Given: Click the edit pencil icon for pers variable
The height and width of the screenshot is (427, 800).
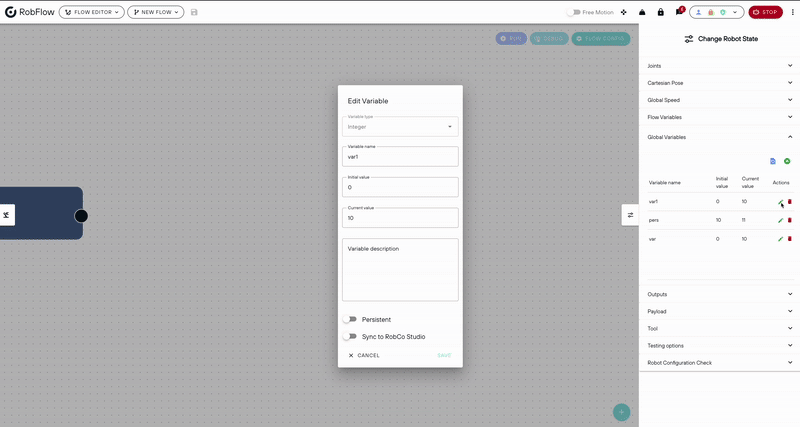Looking at the screenshot, I should point(780,220).
